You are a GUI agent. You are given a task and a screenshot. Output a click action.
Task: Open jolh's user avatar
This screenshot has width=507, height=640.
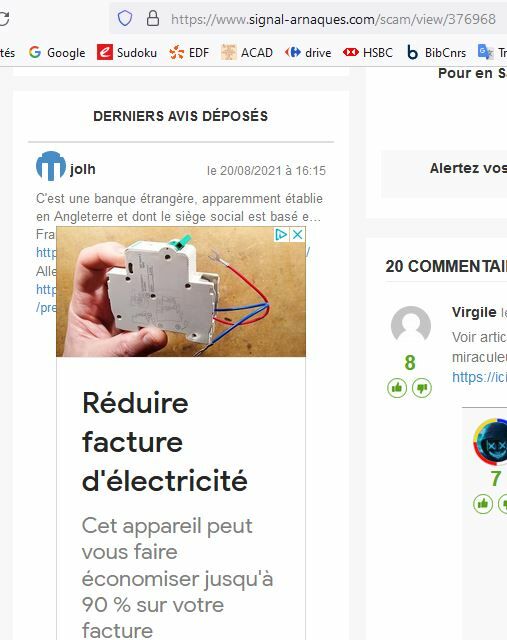(x=51, y=166)
